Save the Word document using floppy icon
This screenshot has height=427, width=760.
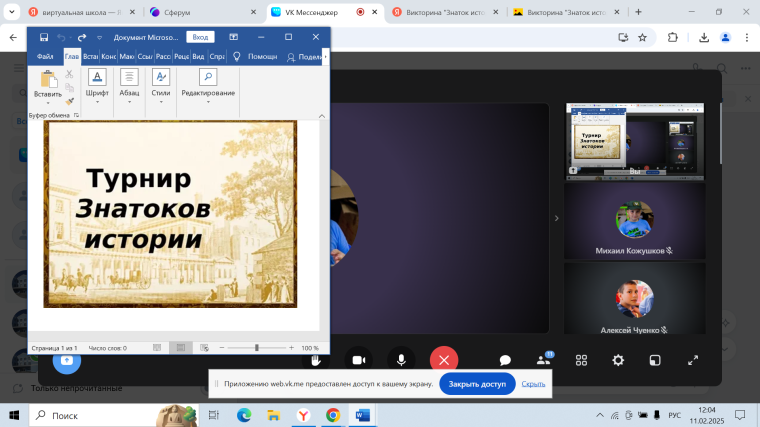44,37
